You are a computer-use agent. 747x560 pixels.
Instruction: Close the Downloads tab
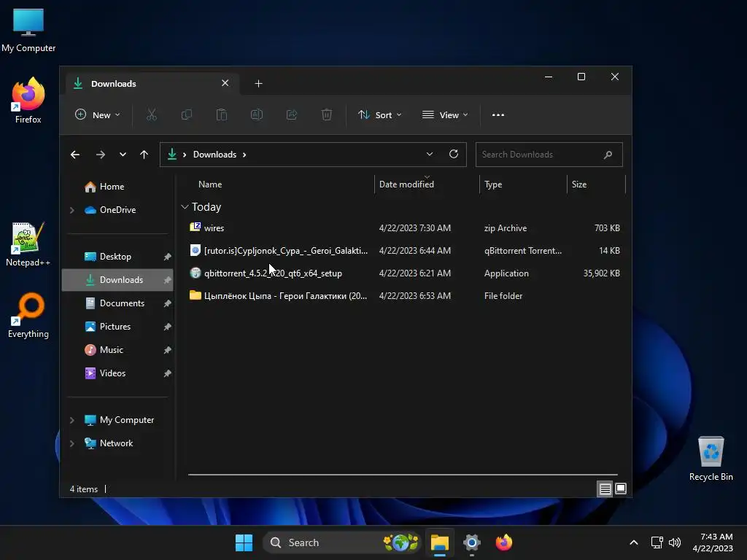[x=225, y=83]
